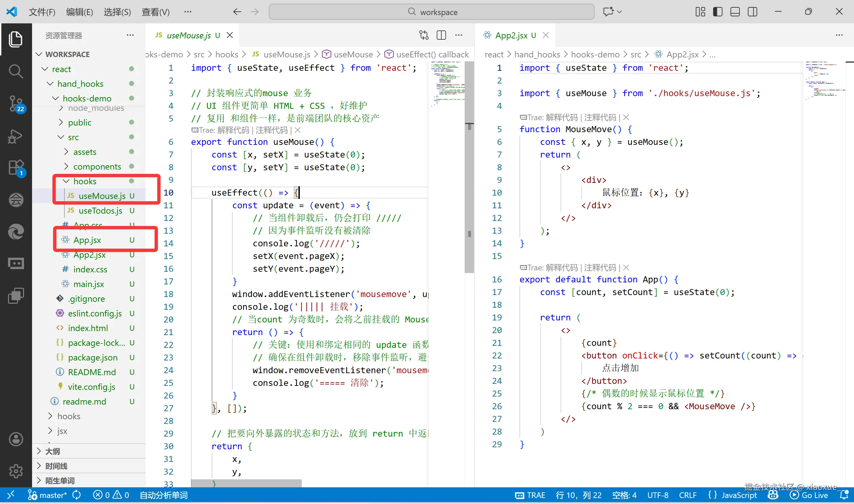Collapse the hooks folder in explorer
Viewport: 854px width, 504px height.
point(84,181)
